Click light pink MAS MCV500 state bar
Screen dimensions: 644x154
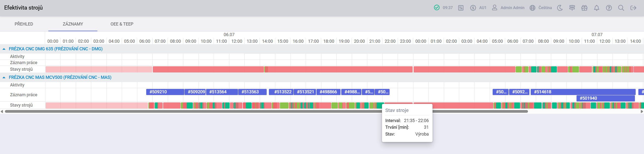97,105
